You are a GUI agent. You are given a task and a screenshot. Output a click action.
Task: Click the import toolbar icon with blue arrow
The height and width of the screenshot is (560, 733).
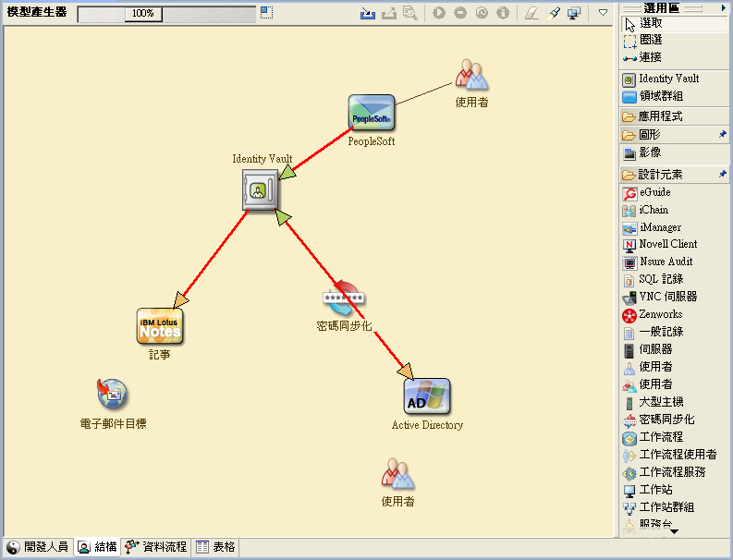pyautogui.click(x=368, y=13)
